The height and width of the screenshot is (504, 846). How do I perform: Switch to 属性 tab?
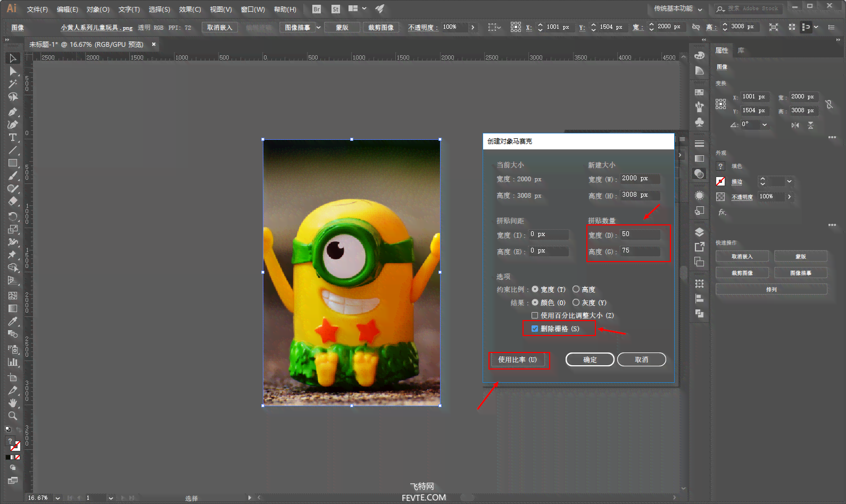coord(722,51)
